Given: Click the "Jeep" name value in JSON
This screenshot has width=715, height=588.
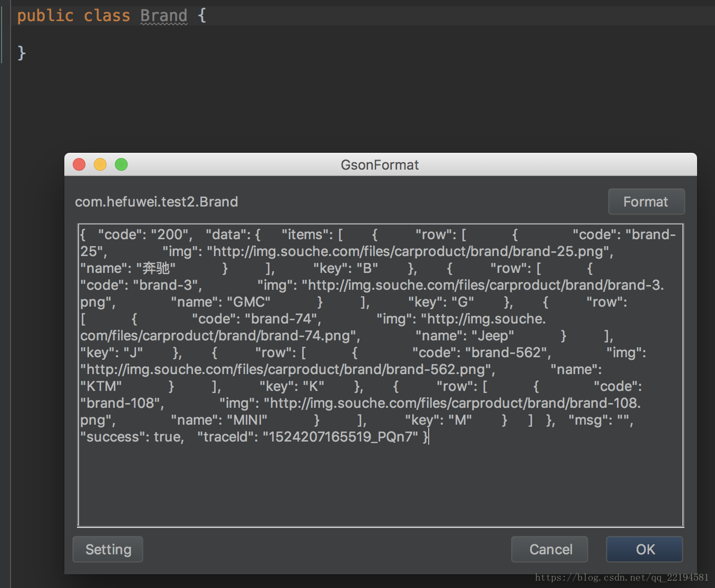Looking at the screenshot, I should 493,336.
